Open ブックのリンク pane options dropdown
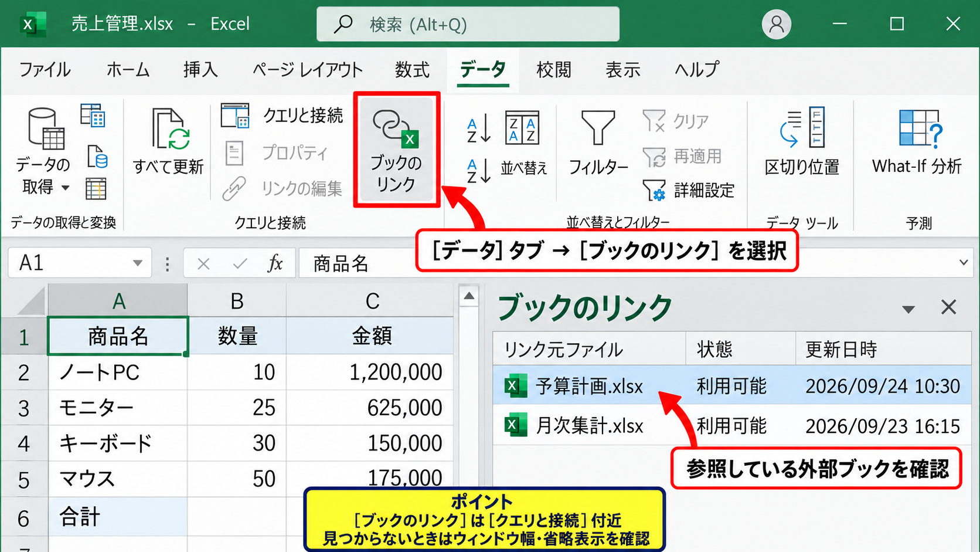 (908, 309)
